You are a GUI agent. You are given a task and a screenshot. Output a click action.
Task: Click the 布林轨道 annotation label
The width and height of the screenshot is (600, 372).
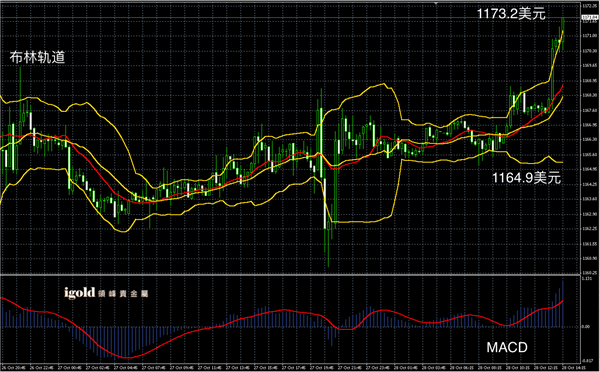pos(37,57)
